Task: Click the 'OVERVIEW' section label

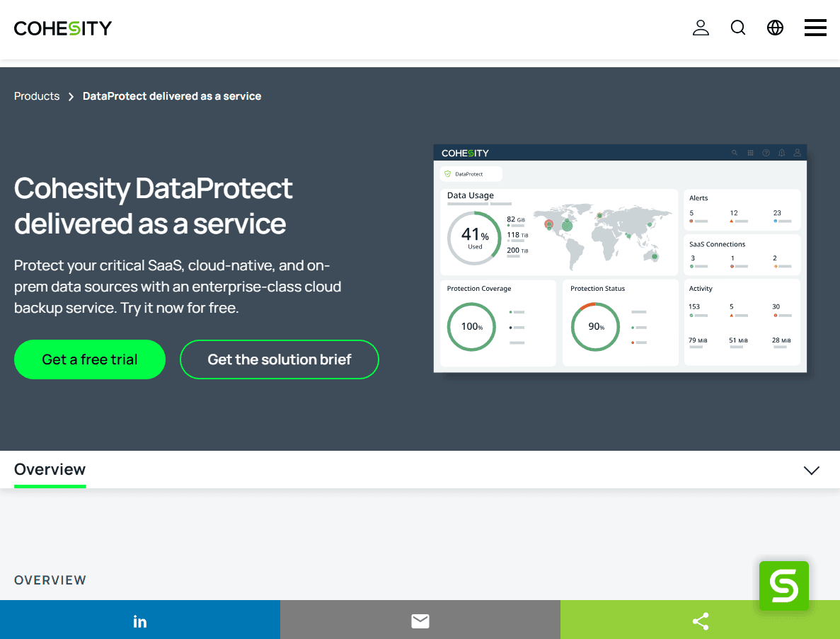Action: click(50, 580)
